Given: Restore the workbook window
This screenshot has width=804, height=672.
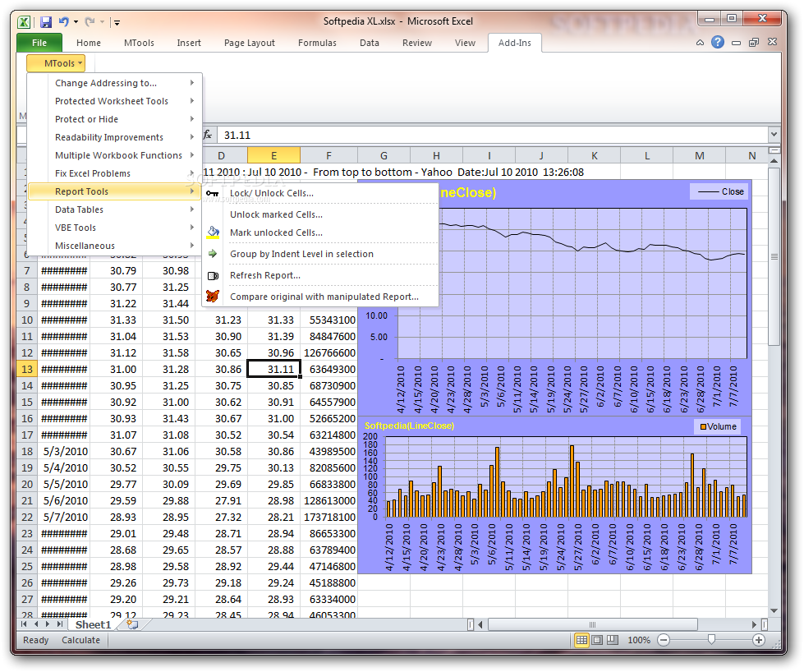Looking at the screenshot, I should click(754, 43).
